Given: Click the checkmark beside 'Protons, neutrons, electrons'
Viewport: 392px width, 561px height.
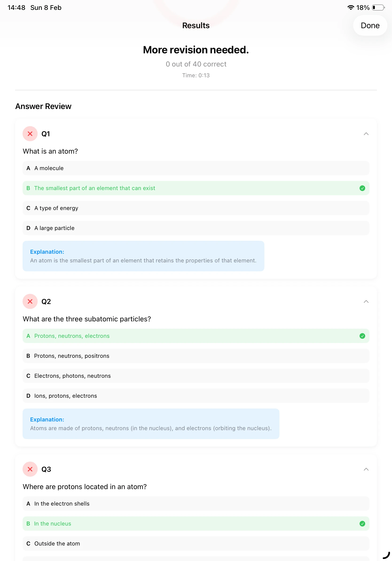Looking at the screenshot, I should (x=362, y=336).
